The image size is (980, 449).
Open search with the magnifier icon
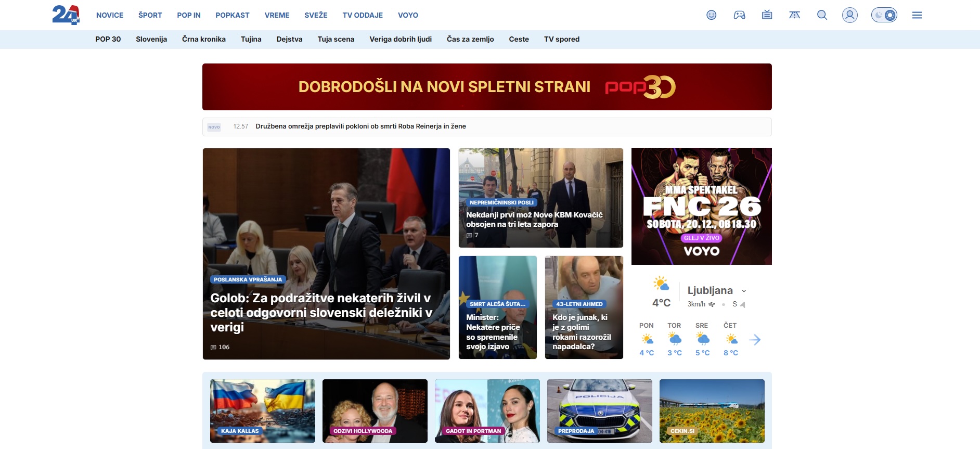(x=822, y=15)
